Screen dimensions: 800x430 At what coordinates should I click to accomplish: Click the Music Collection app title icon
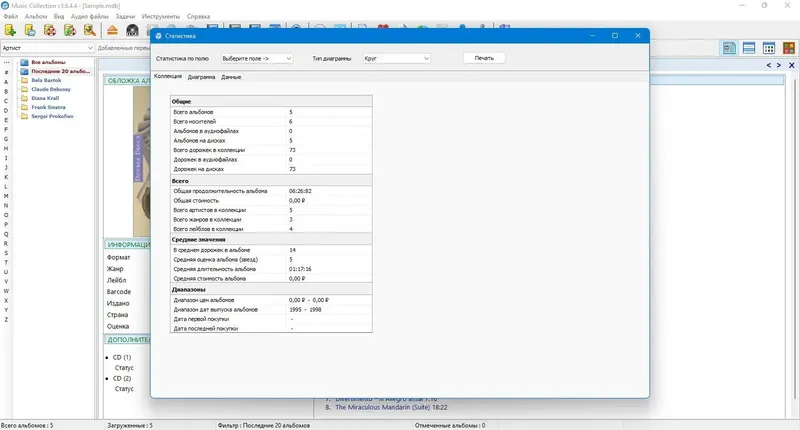[5, 6]
